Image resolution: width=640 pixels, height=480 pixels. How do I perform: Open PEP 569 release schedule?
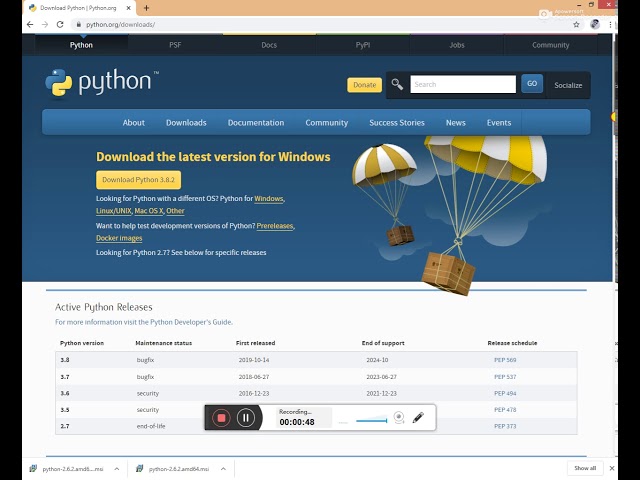pos(505,360)
